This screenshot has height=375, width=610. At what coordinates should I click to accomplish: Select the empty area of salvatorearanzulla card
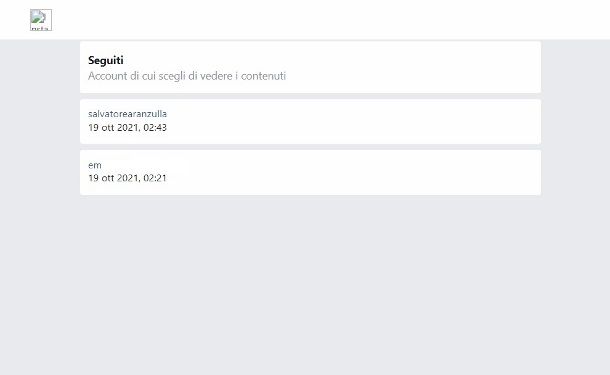click(350, 122)
